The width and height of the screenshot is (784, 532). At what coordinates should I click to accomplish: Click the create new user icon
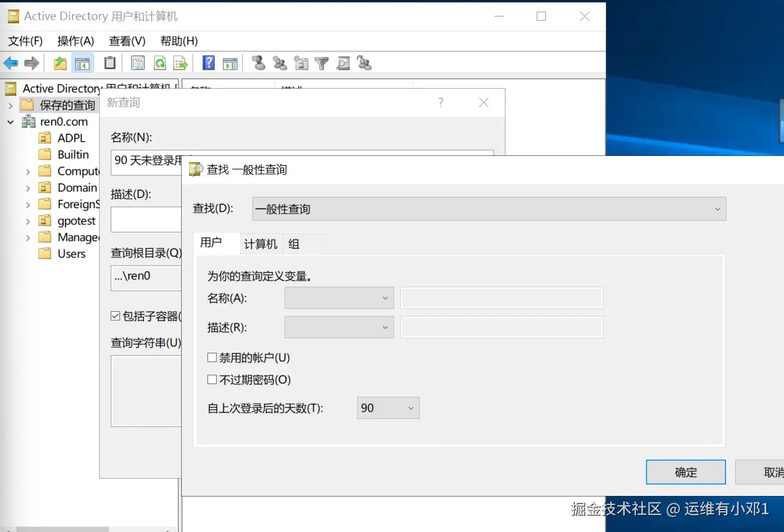click(258, 62)
